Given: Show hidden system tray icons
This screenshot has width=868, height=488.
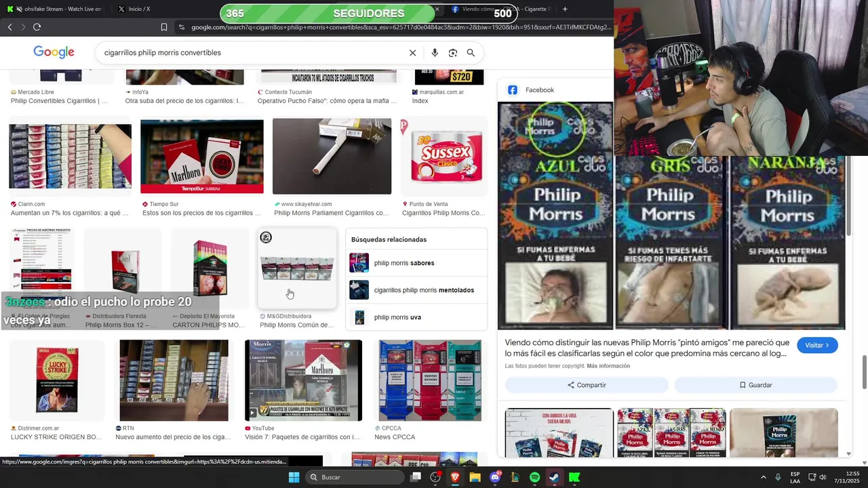Looking at the screenshot, I should click(763, 477).
